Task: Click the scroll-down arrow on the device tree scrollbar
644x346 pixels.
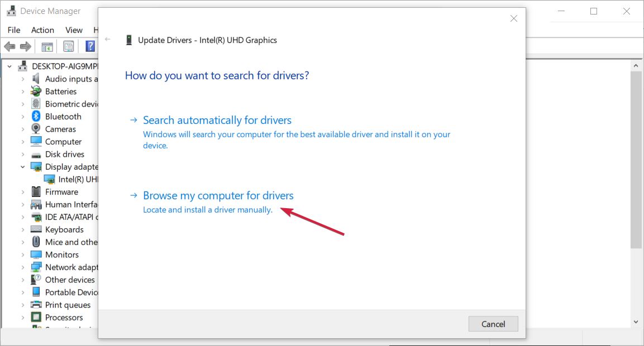Action: point(636,322)
